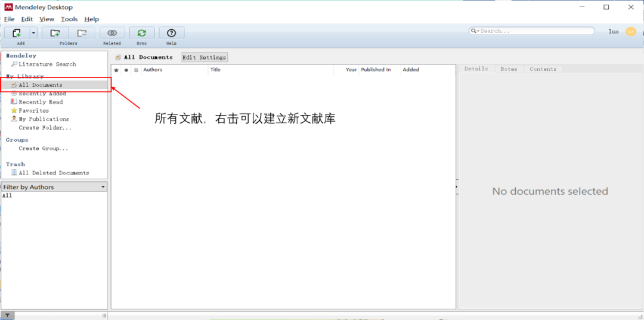Open All Deleted Documents

[x=54, y=173]
